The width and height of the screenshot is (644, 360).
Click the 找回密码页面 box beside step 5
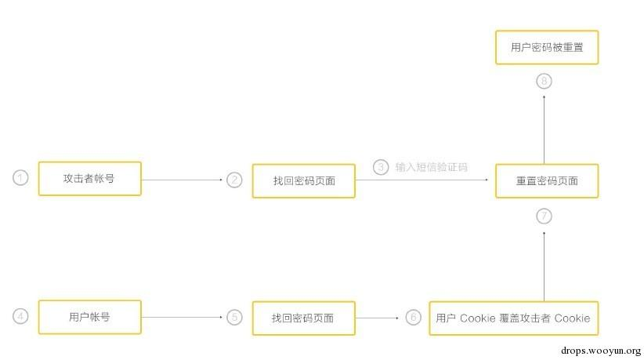coord(303,318)
